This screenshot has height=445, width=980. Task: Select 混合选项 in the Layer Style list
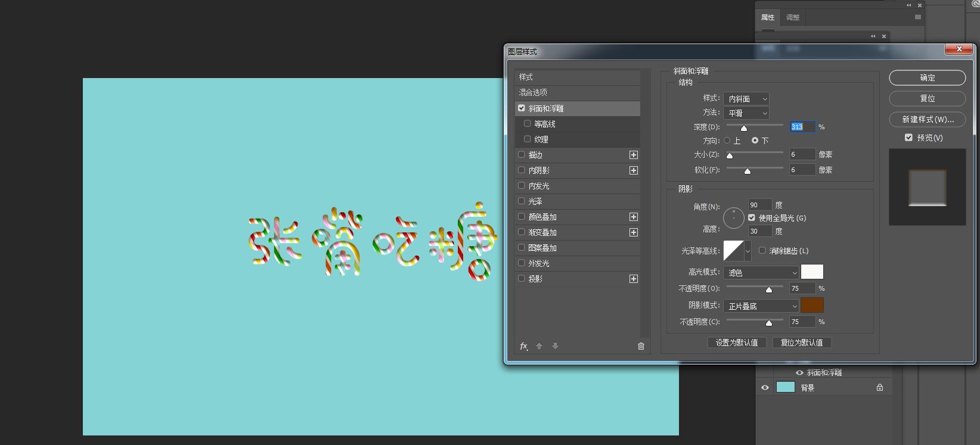[577, 92]
